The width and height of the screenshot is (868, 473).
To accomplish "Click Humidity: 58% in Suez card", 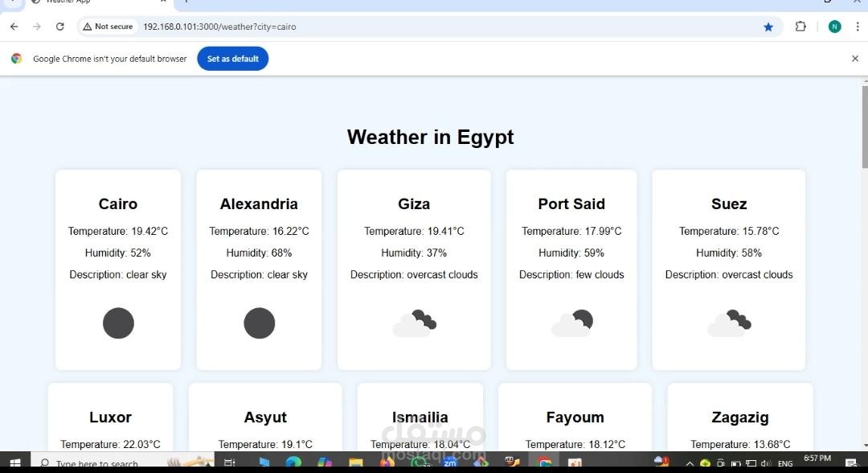I will point(729,253).
